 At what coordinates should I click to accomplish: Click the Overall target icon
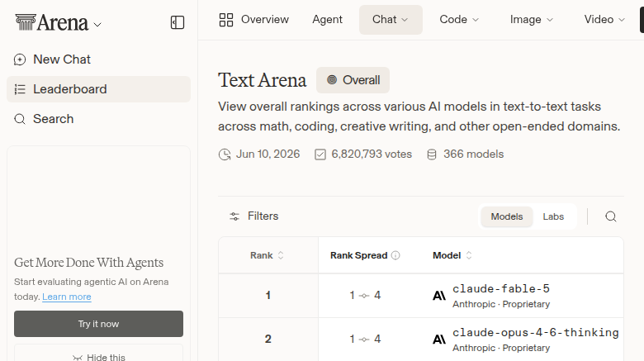[332, 80]
